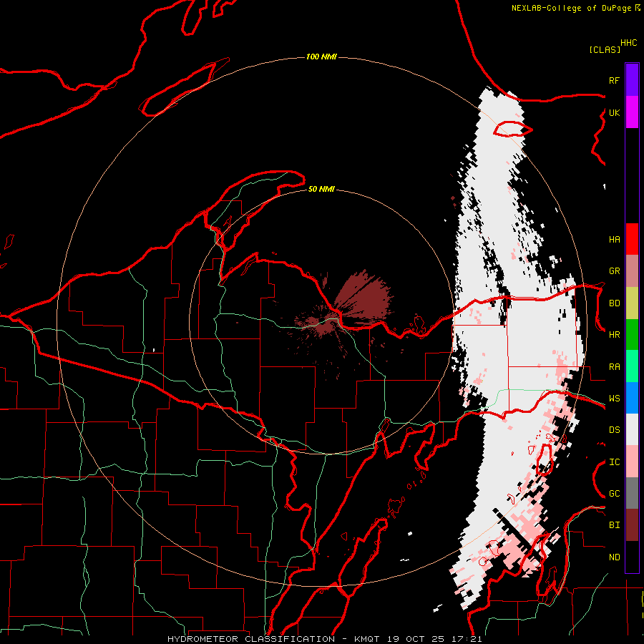Click the GC gray legend swatch

(632, 493)
